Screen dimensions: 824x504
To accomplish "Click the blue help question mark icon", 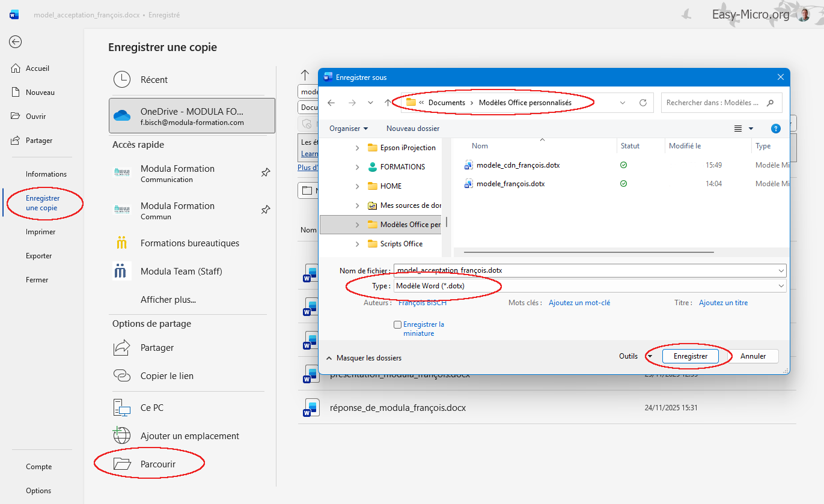I will coord(775,129).
